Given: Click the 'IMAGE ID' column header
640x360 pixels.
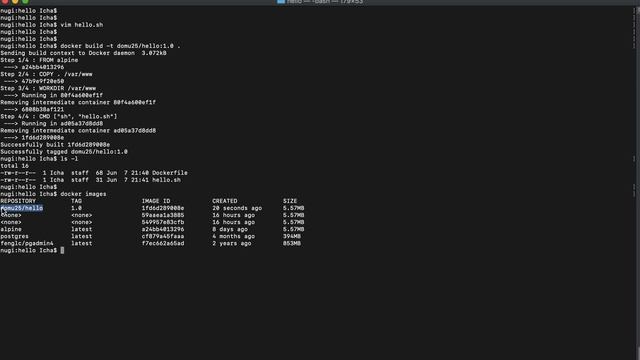Looking at the screenshot, I should [156, 201].
